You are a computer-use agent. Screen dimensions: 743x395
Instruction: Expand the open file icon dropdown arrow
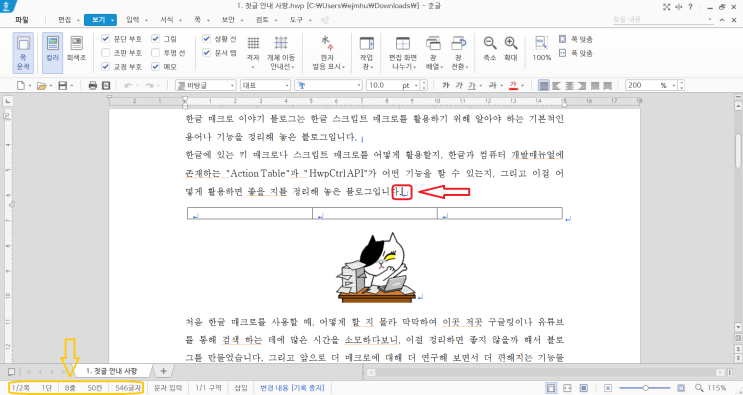(51, 86)
